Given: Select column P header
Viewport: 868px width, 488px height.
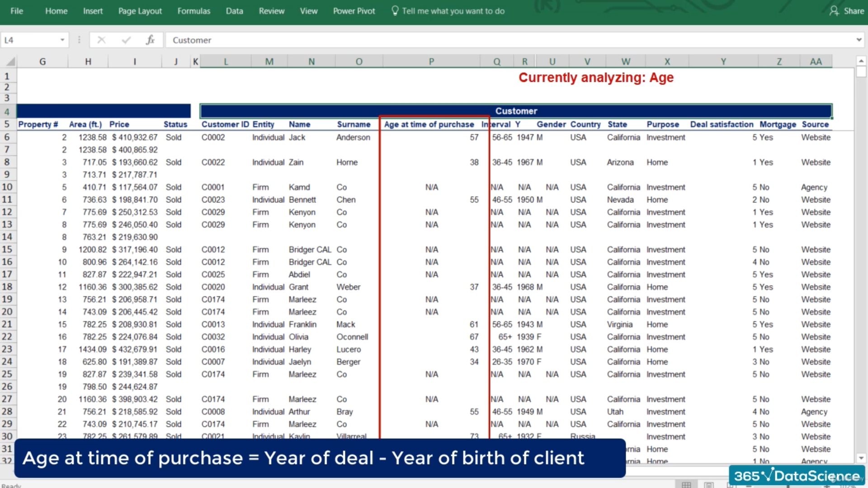Looking at the screenshot, I should pyautogui.click(x=431, y=61).
